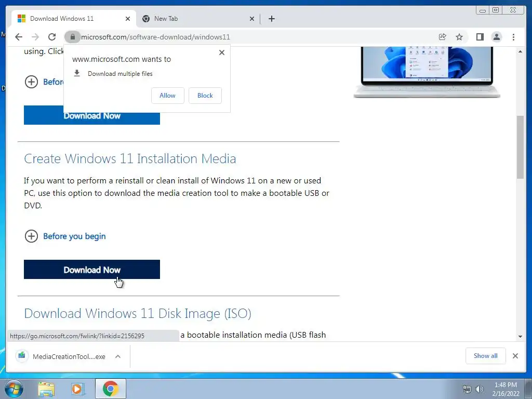This screenshot has height=399, width=532.
Task: Close the New Tab tab
Action: pyautogui.click(x=252, y=19)
